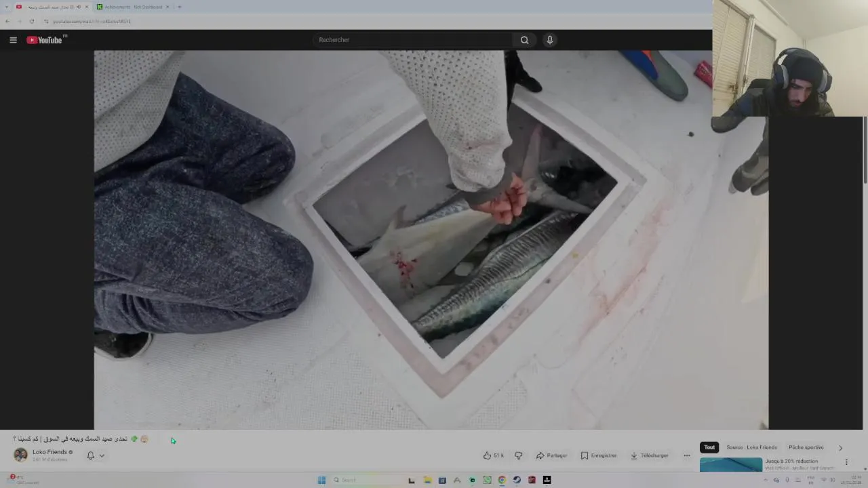Screen dimensions: 868x488
Task: Open Steam from the taskbar
Action: (517, 480)
